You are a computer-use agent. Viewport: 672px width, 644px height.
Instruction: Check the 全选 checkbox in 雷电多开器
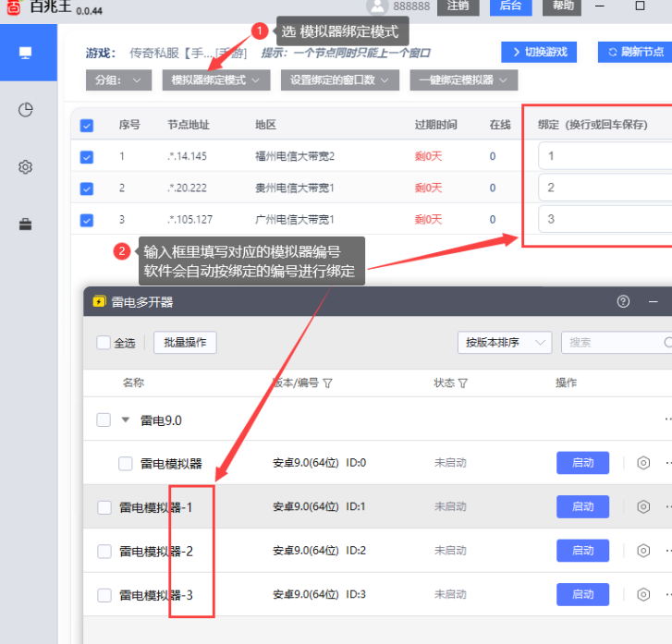(x=104, y=343)
